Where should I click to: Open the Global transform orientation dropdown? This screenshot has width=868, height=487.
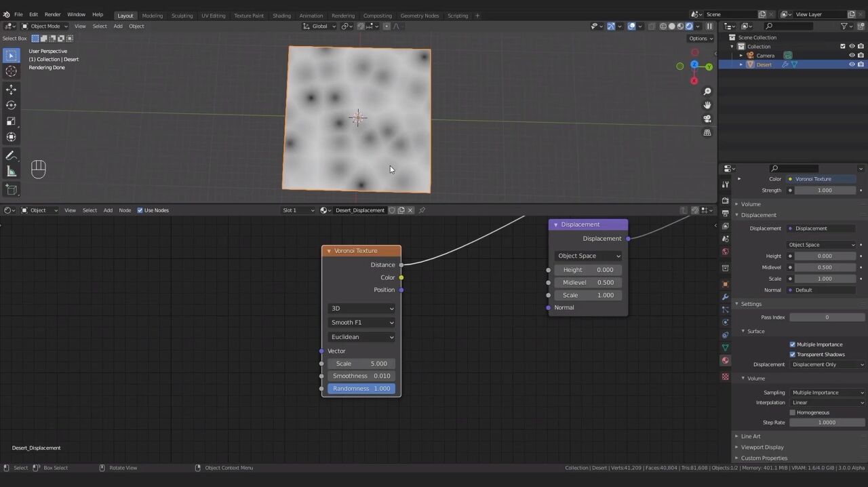[319, 26]
